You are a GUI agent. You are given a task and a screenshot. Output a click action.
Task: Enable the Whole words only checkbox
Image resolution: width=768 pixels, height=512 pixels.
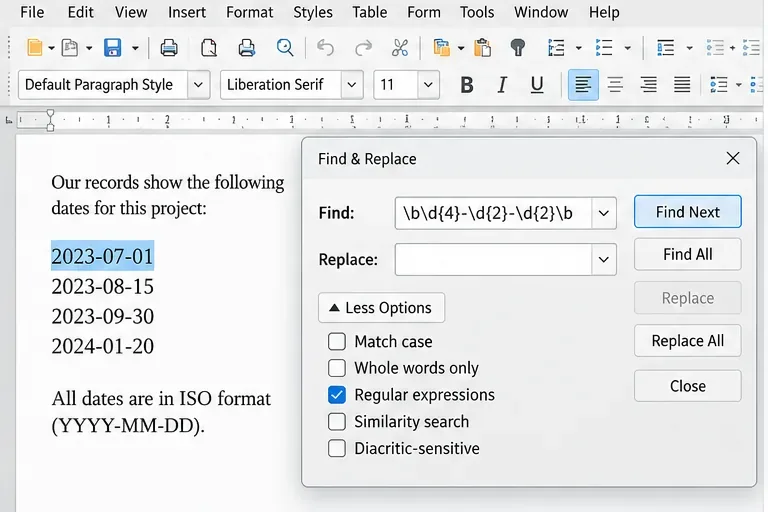(x=337, y=368)
